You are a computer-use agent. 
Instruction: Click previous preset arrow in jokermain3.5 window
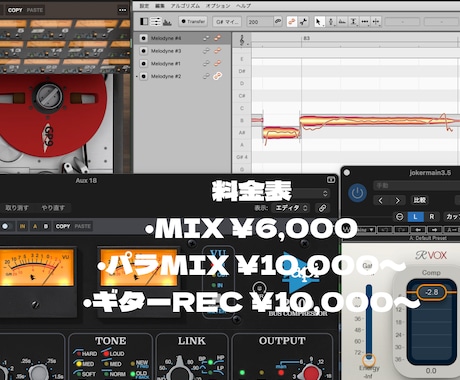[381, 200]
